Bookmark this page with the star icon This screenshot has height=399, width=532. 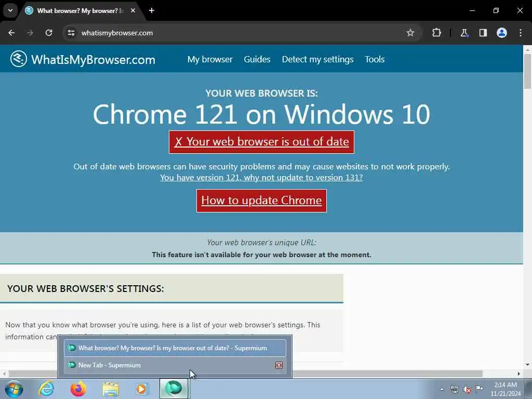point(410,33)
